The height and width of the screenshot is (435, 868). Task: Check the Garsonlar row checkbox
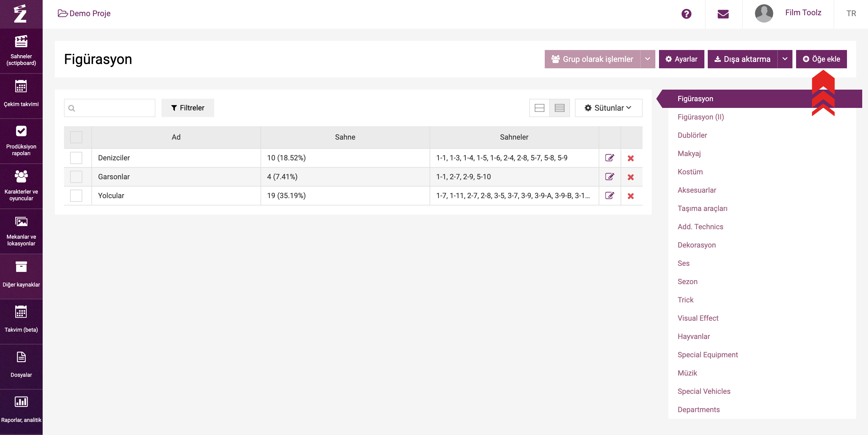click(76, 177)
